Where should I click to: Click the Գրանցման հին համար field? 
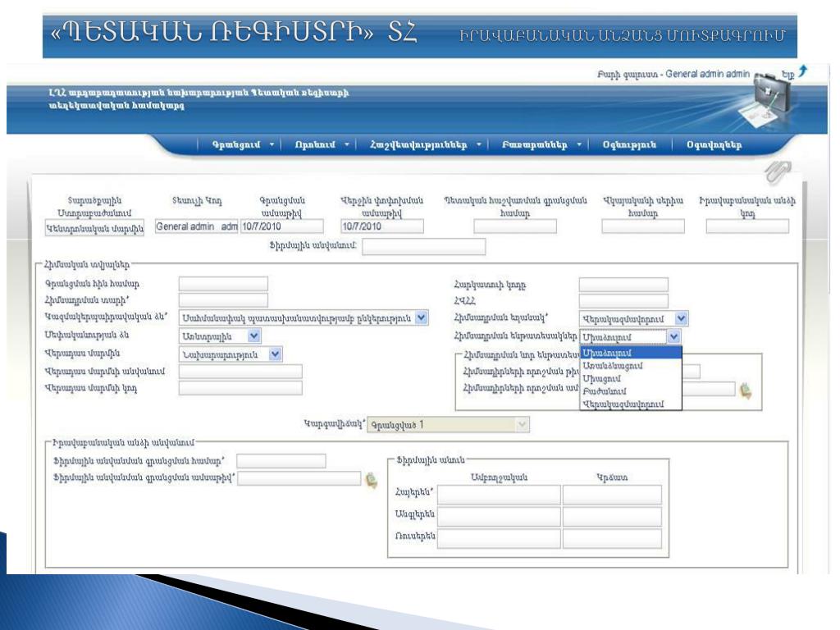(223, 283)
